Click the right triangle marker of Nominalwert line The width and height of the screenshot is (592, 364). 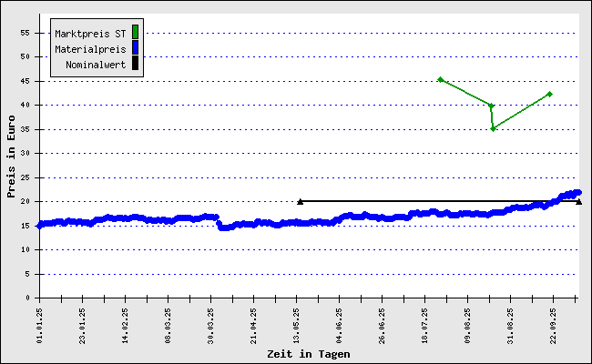pyautogui.click(x=579, y=201)
